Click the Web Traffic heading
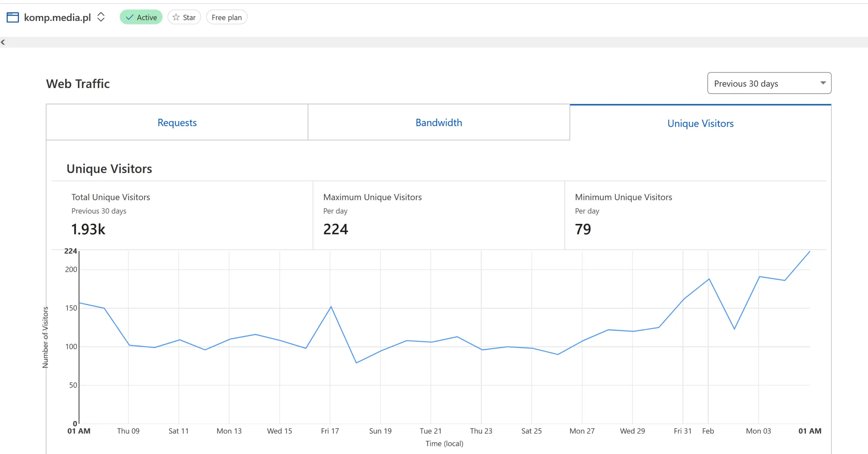Screen dimensions: 868x454 (78, 84)
